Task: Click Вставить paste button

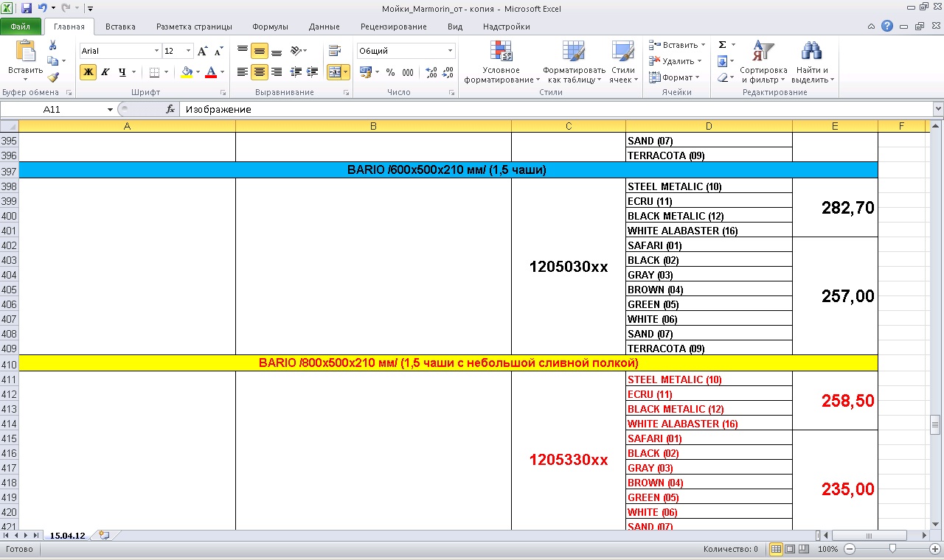Action: pos(25,62)
